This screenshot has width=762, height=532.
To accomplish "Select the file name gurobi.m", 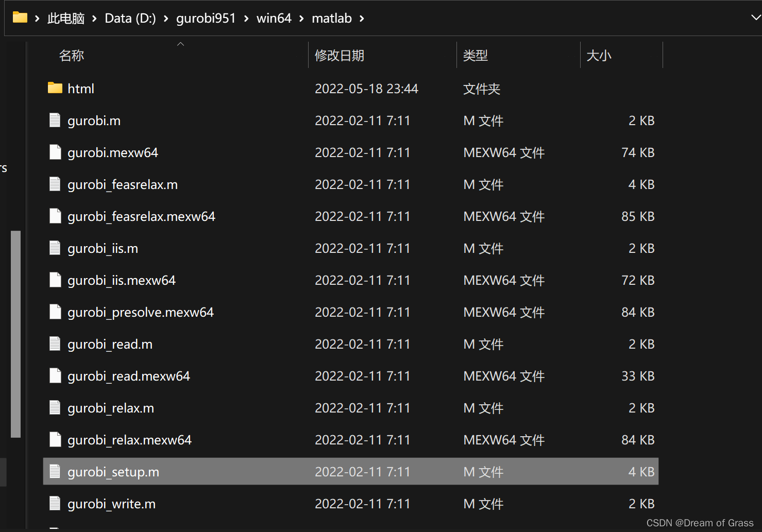I will (x=94, y=121).
